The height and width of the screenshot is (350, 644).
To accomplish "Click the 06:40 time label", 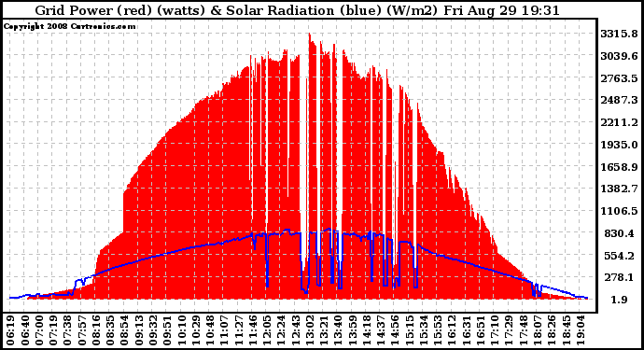I will tap(24, 330).
